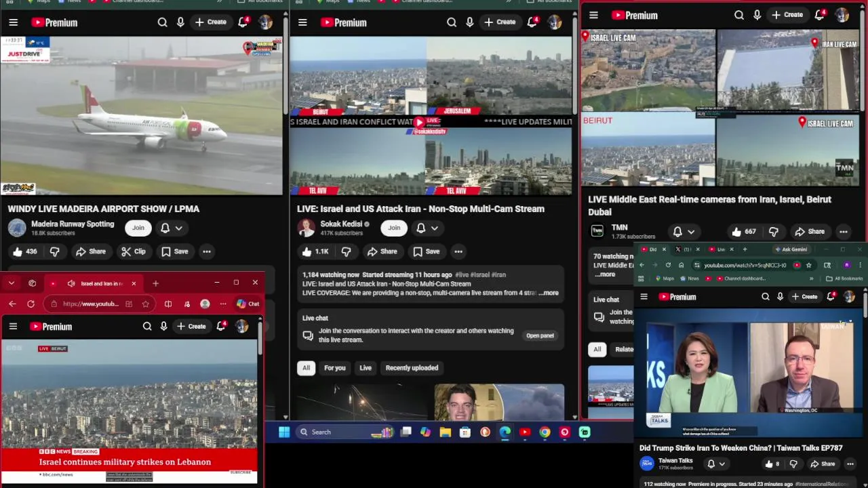Join the Sokak Kedisi channel membership

394,228
